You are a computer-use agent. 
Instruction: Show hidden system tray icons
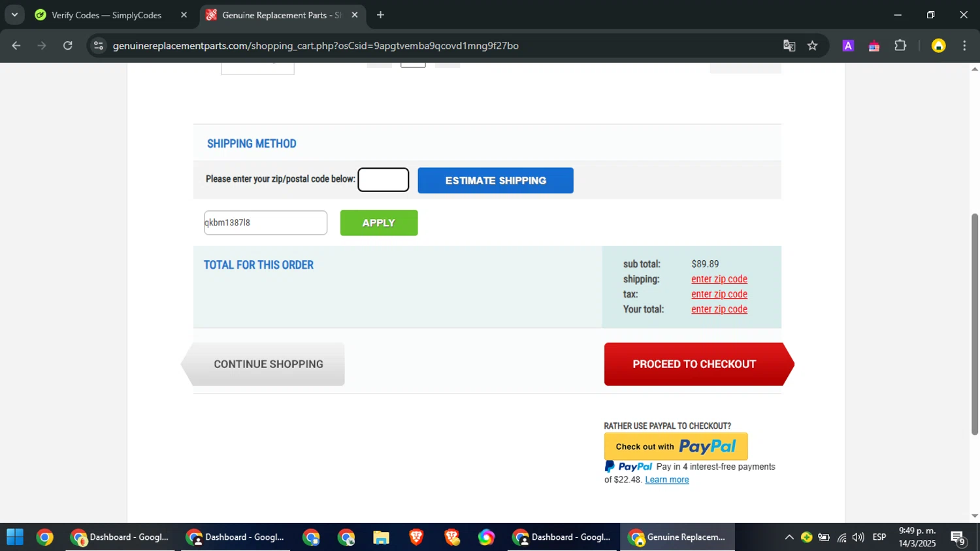coord(789,537)
